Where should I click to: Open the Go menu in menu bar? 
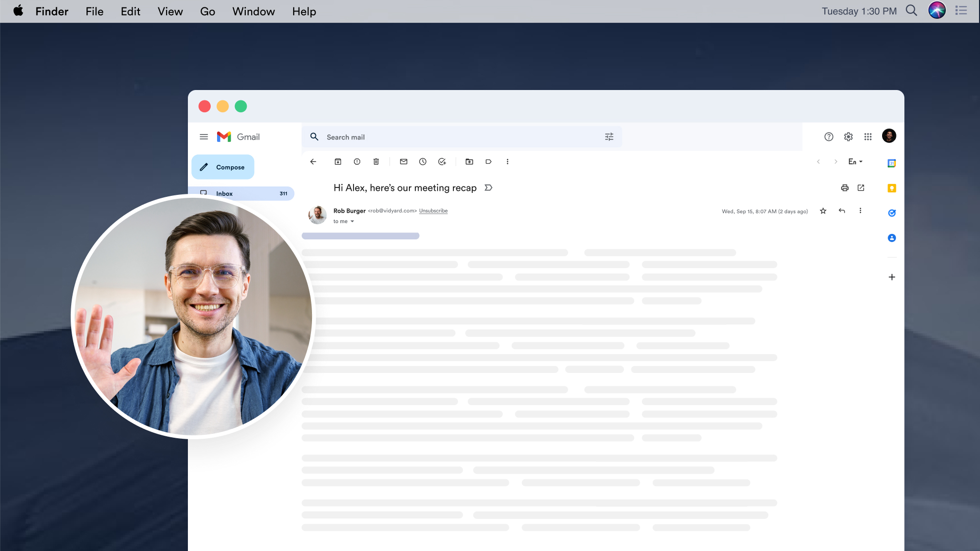[208, 11]
